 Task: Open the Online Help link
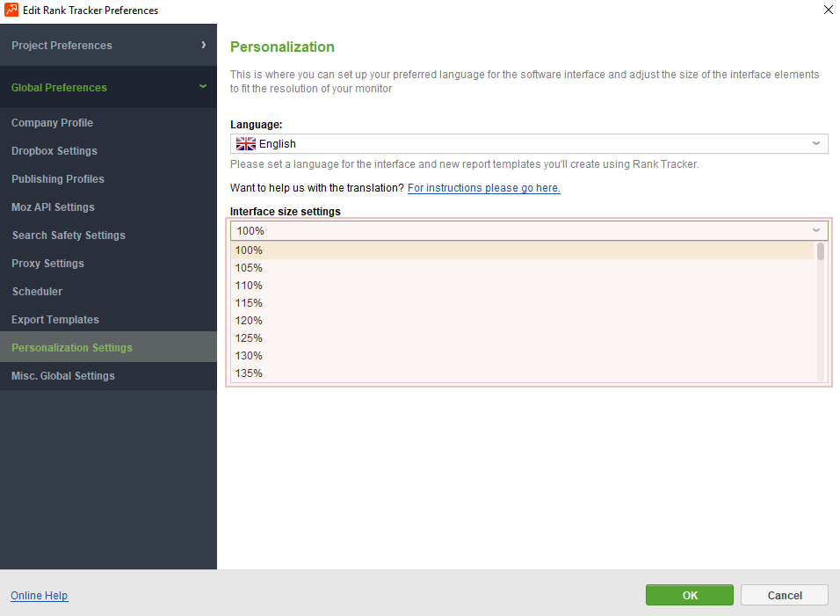tap(39, 596)
